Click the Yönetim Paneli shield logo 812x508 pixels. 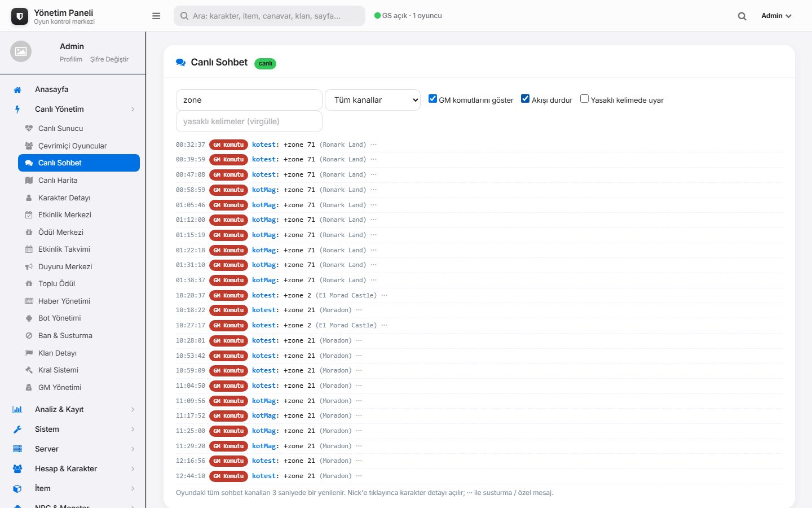point(20,16)
